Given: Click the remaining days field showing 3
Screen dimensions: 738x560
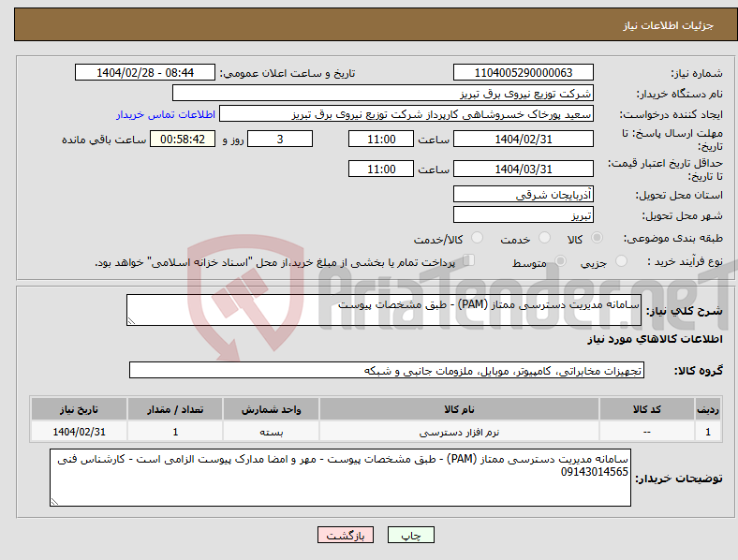Looking at the screenshot, I should tap(280, 139).
